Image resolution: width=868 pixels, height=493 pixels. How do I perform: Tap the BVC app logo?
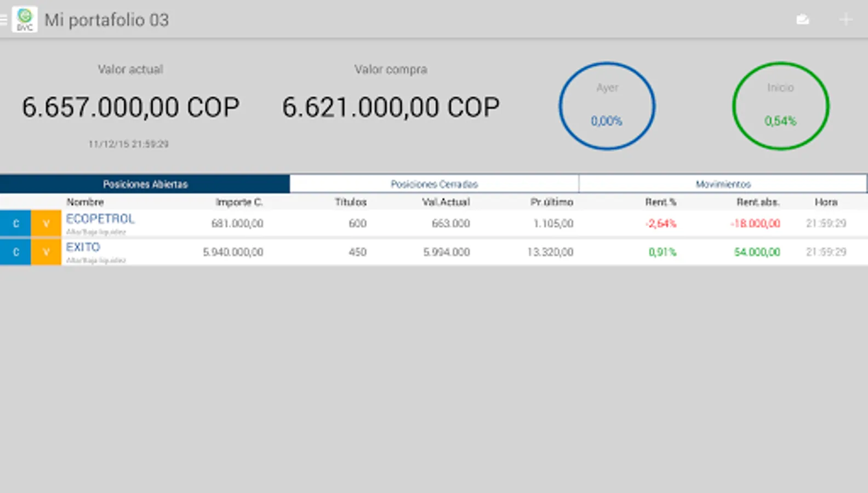[25, 19]
